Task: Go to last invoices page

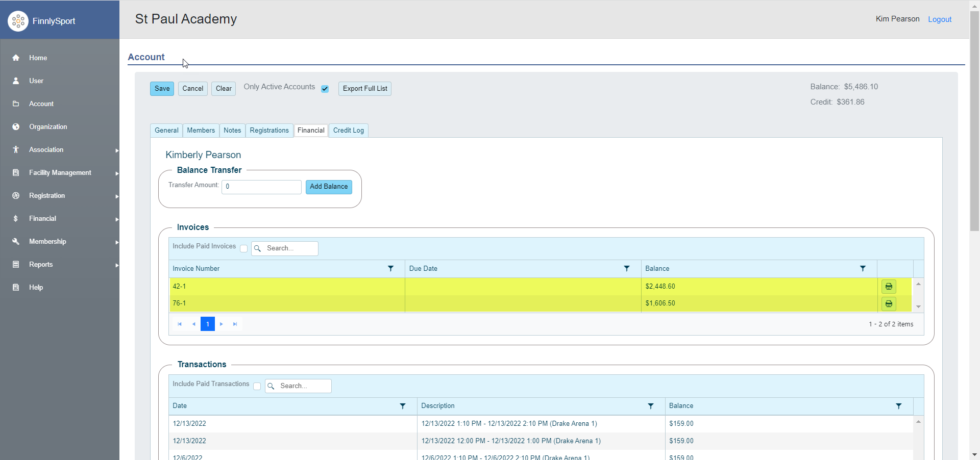Action: click(x=235, y=324)
